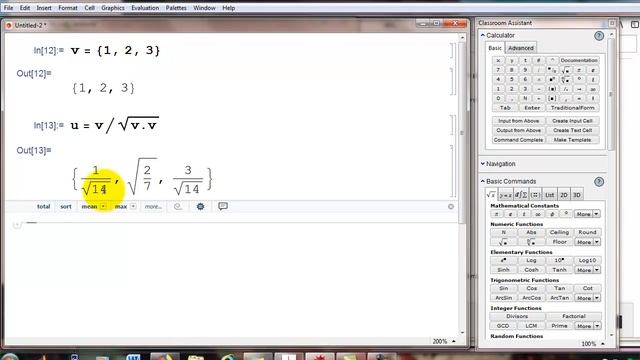Click more... in suggestions bar
The height and width of the screenshot is (360, 640).
(x=153, y=207)
